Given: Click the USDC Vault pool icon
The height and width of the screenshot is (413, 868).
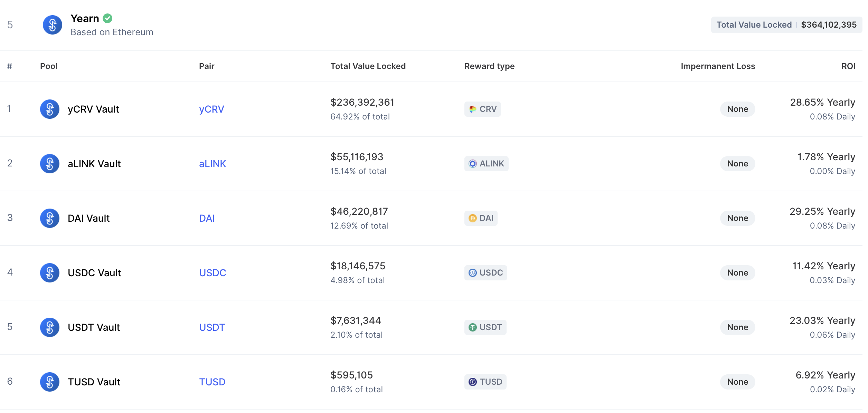Looking at the screenshot, I should click(x=50, y=273).
